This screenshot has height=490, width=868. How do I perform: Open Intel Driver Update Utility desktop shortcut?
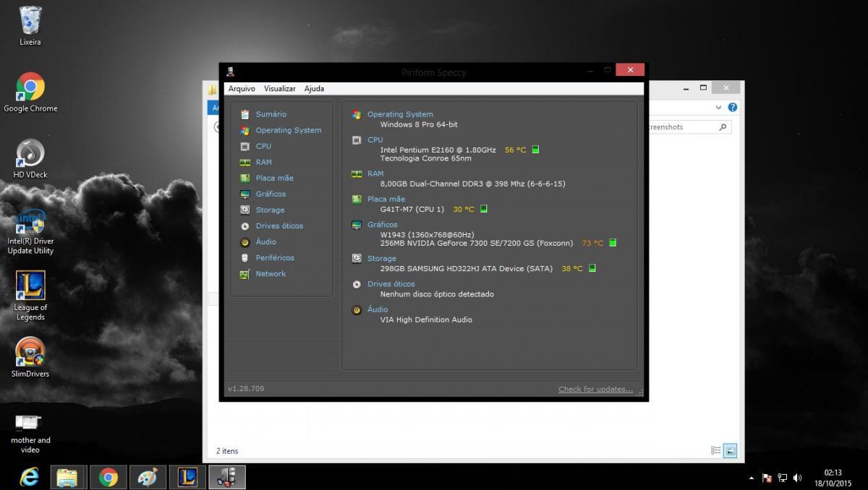coord(30,231)
